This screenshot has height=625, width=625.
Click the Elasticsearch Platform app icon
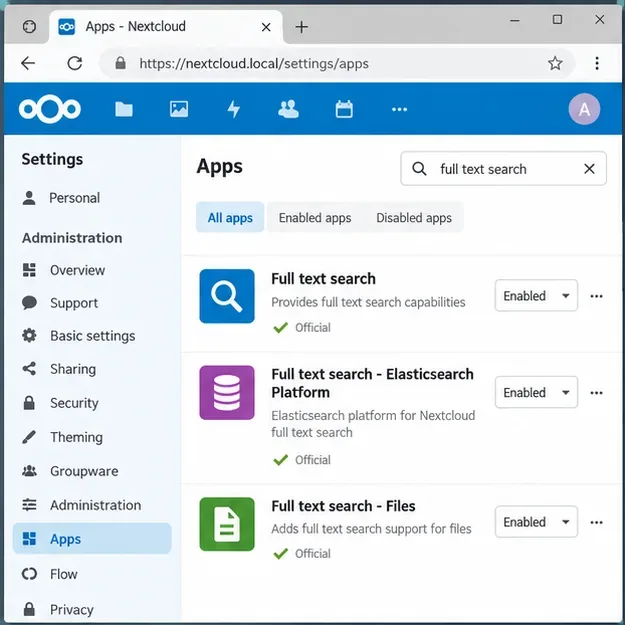227,392
